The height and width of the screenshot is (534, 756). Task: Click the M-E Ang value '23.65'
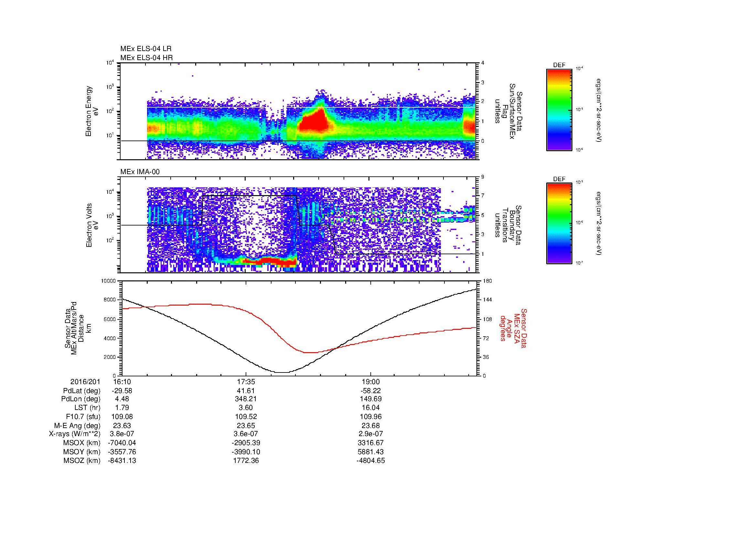(246, 425)
